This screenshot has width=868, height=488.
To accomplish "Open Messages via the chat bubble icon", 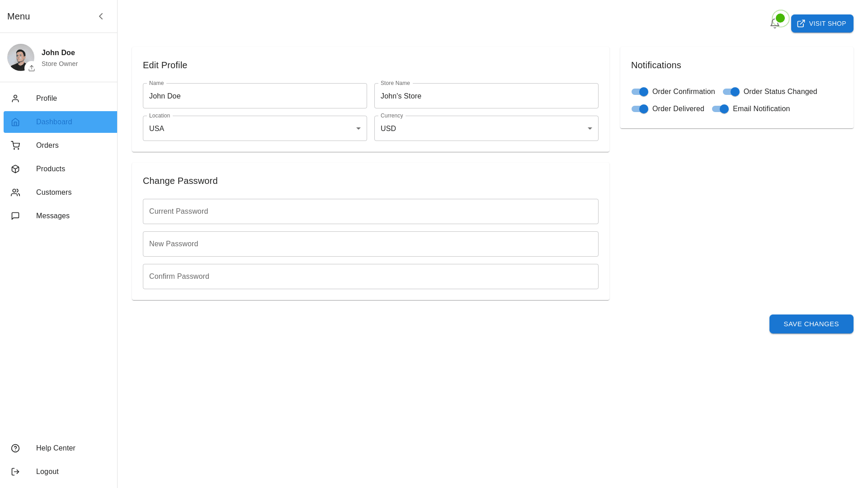I will (x=16, y=216).
